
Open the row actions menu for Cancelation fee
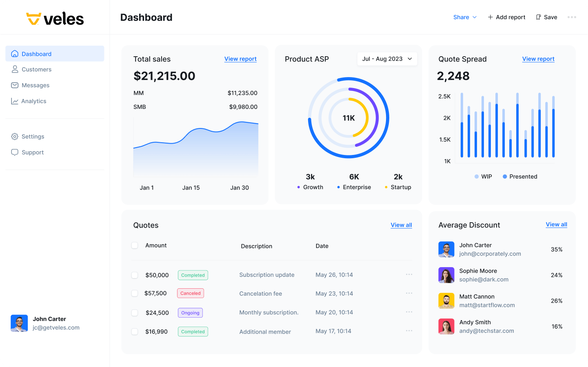pyautogui.click(x=409, y=293)
